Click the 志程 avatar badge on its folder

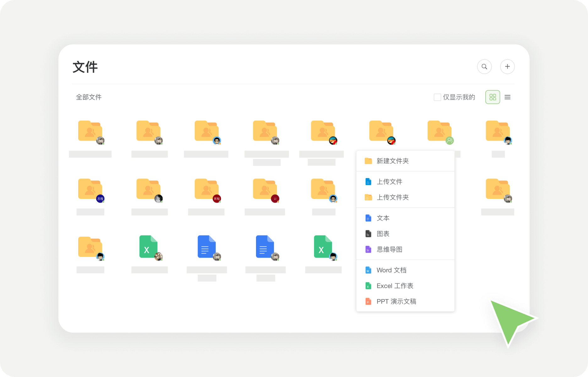[100, 199]
